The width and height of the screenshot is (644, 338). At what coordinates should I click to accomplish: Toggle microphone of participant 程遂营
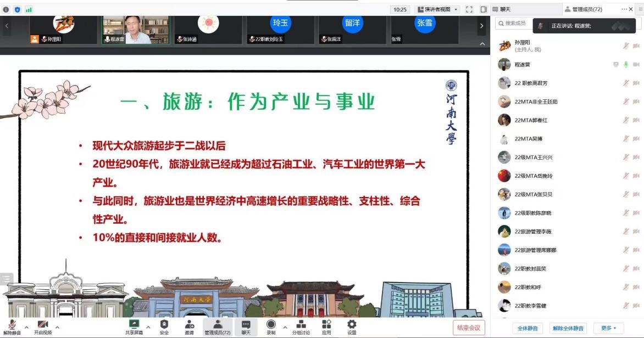pos(625,65)
